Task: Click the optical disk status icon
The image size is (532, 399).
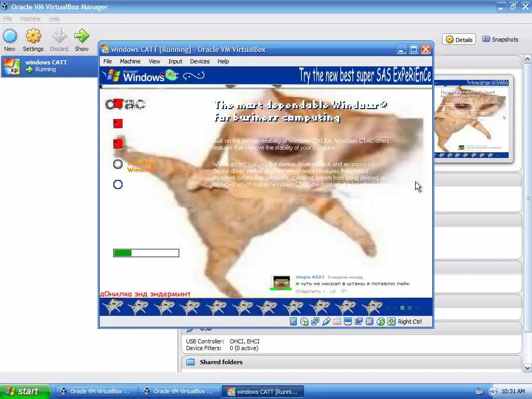Action: [304, 322]
